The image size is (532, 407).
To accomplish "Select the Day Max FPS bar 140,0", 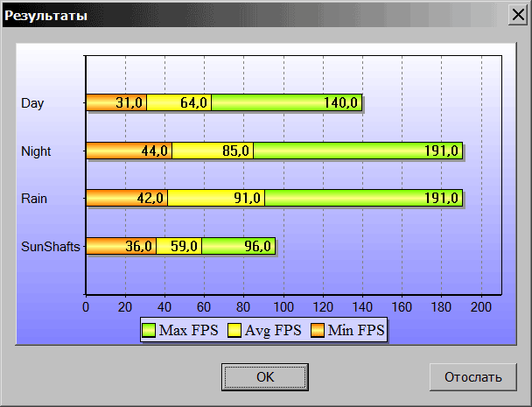I will (287, 103).
